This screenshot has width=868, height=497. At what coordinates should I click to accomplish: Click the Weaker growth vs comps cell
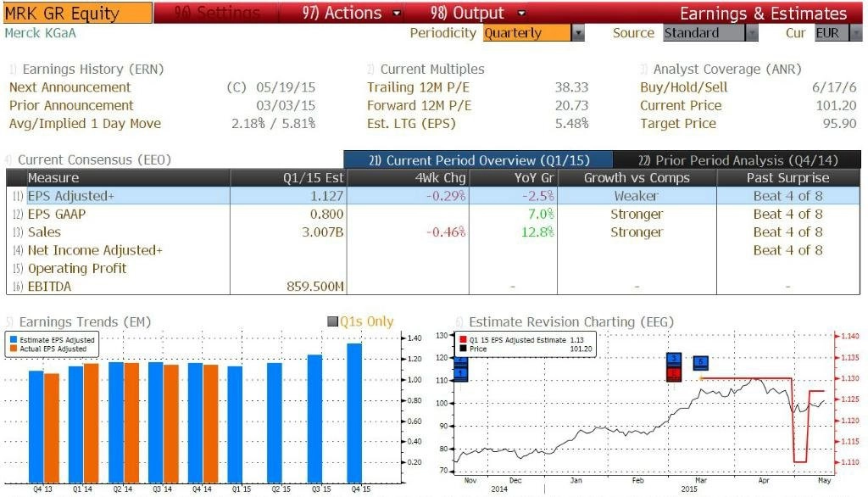[637, 196]
